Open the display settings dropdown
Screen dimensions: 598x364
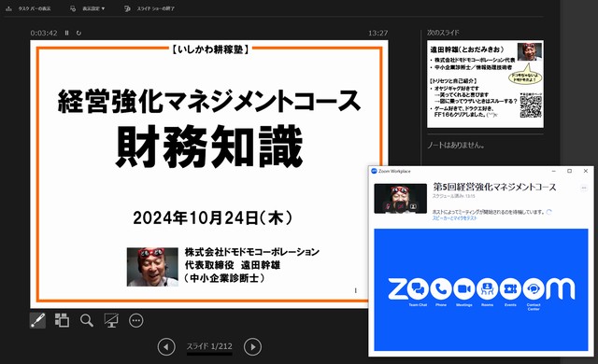click(x=88, y=8)
